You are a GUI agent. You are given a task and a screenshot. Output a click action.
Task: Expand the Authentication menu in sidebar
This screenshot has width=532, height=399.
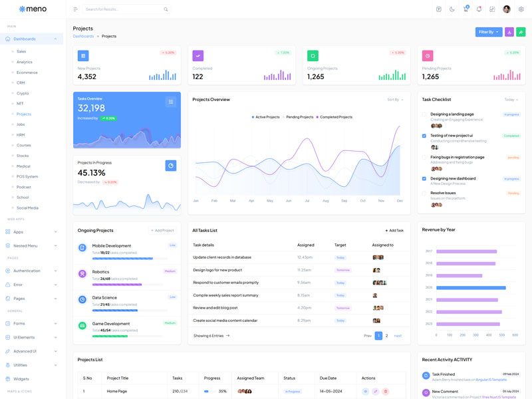(x=31, y=271)
